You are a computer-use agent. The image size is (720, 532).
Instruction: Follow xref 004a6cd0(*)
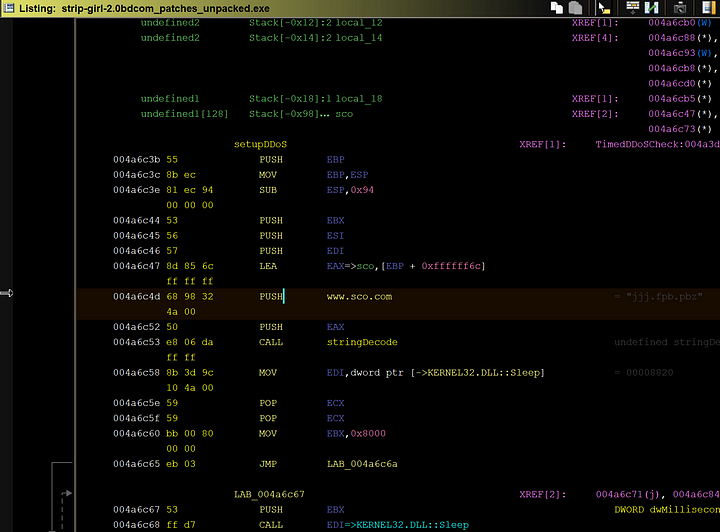pos(680,83)
